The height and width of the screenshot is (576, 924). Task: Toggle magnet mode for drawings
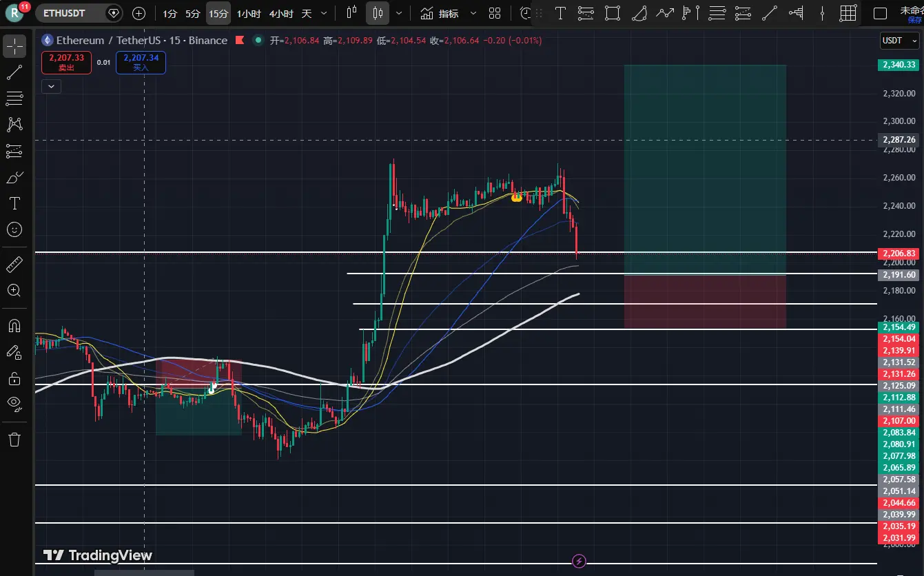click(14, 326)
